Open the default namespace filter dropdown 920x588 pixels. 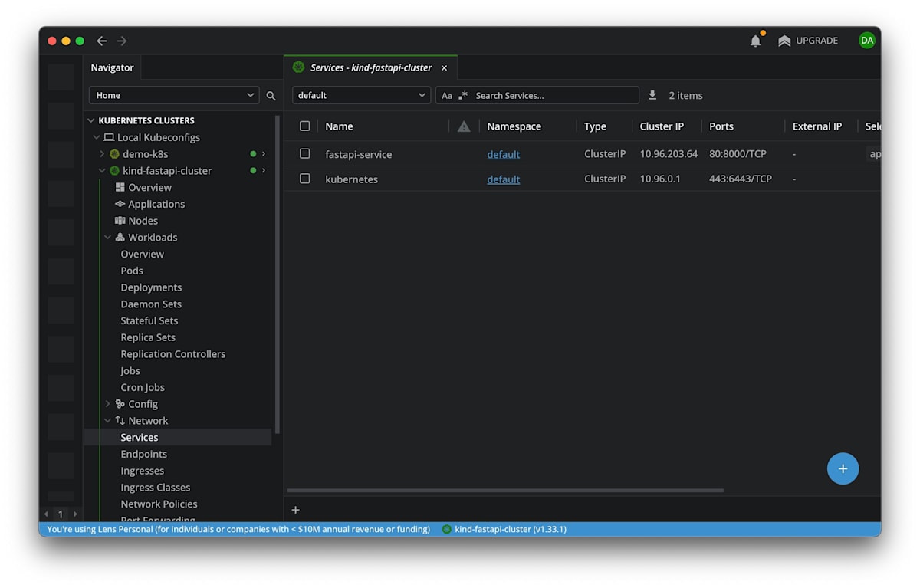pos(361,95)
